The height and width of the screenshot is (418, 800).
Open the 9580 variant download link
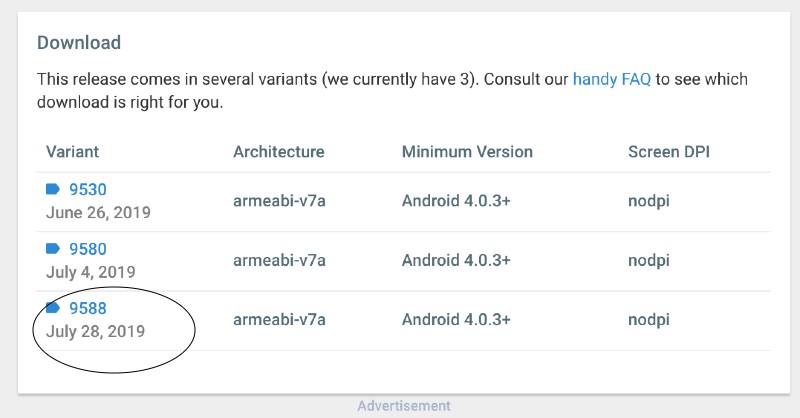[x=88, y=249]
